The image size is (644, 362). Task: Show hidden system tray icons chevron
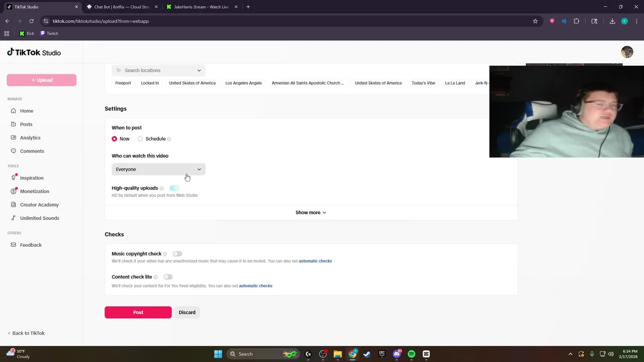coord(570,354)
